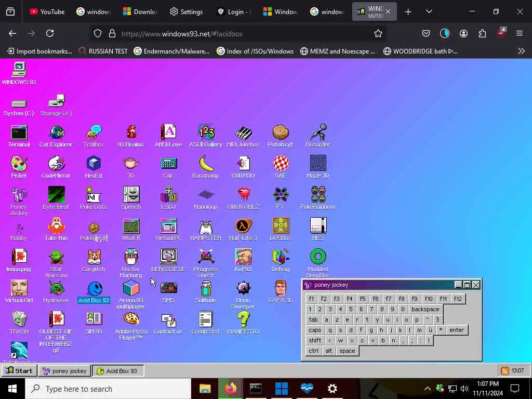Open Windows File Explorer from taskbar
Screen dimensions: 532x399
point(205,389)
